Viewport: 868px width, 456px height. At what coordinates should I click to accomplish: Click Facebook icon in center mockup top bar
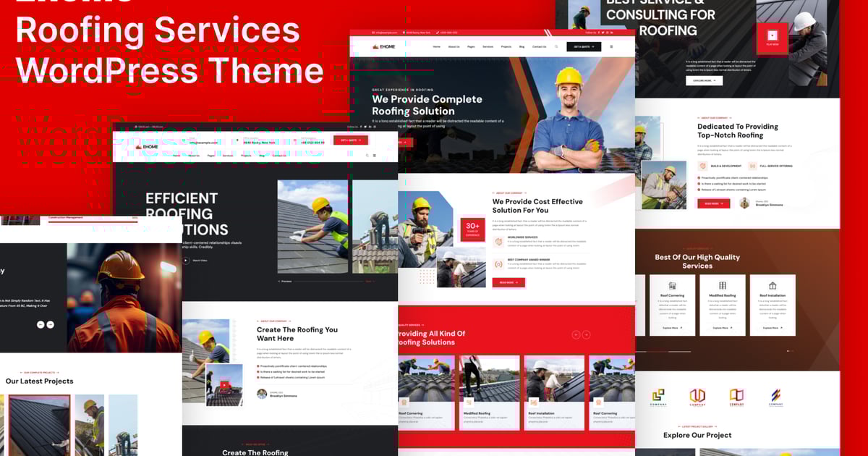click(600, 33)
